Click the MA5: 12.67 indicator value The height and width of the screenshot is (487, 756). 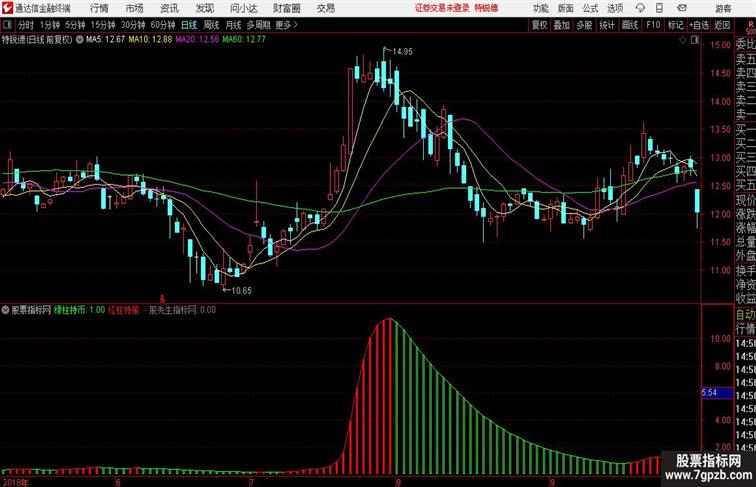(106, 40)
